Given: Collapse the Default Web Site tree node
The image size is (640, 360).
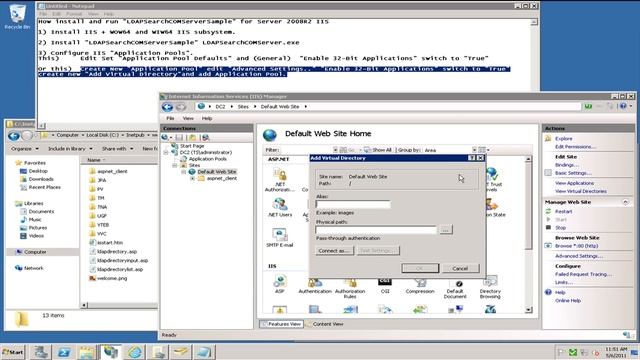Looking at the screenshot, I should (x=184, y=172).
